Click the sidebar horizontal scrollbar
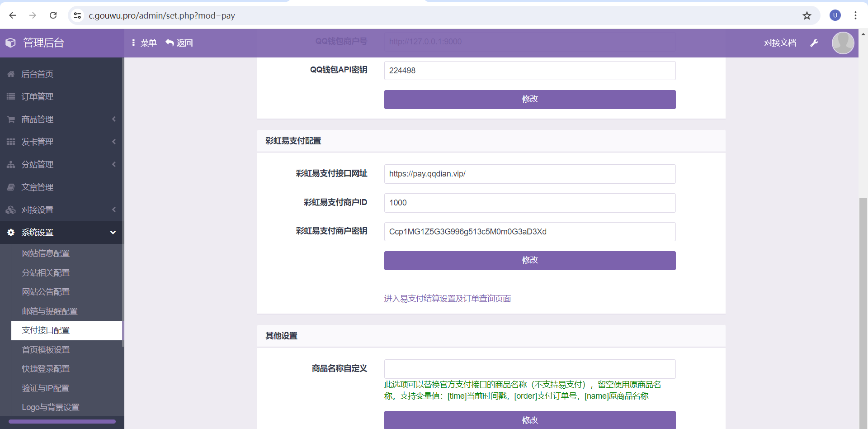This screenshot has height=429, width=868. pyautogui.click(x=62, y=422)
